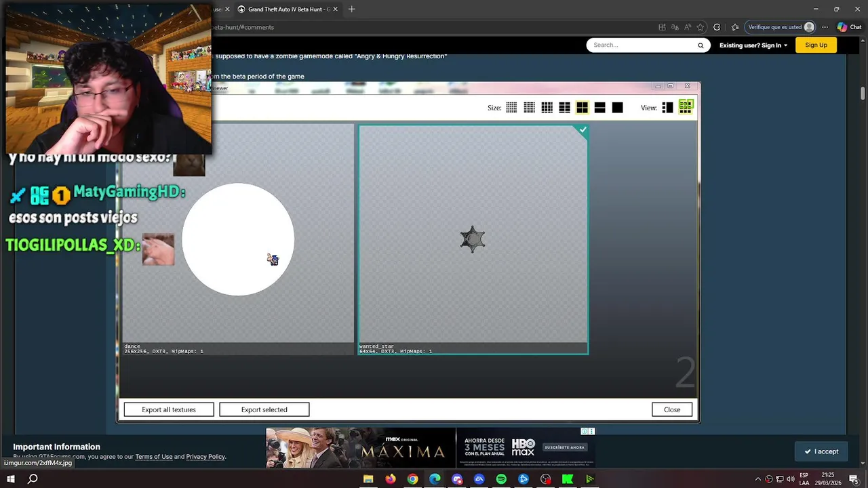Open Firefox from taskbar

point(391,479)
